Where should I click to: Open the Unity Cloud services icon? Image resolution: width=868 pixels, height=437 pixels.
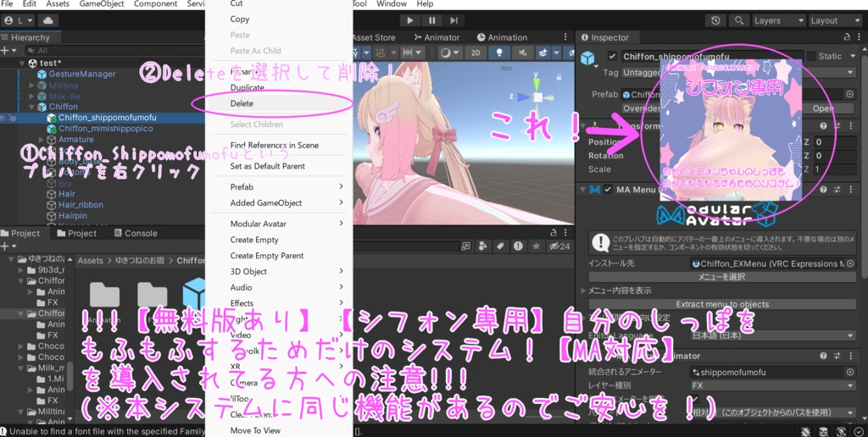(48, 20)
